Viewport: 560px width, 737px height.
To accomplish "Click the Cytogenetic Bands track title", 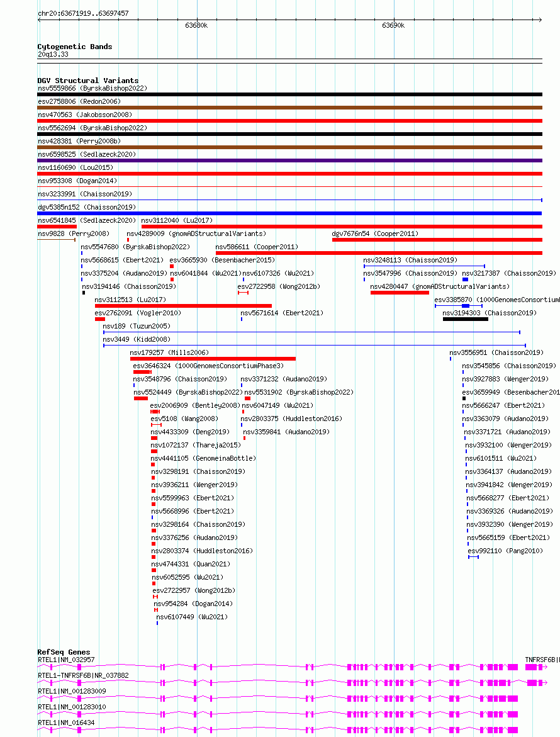I will click(75, 47).
